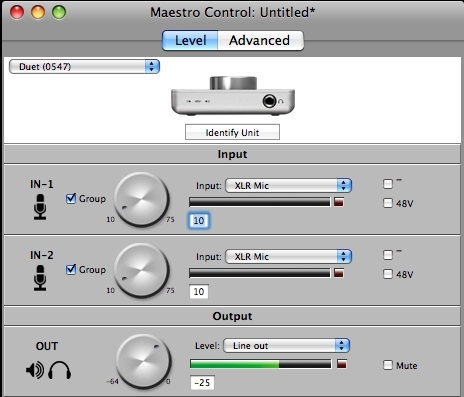464x397 pixels.
Task: Enable 48V phantom power on IN-1
Action: pos(388,203)
